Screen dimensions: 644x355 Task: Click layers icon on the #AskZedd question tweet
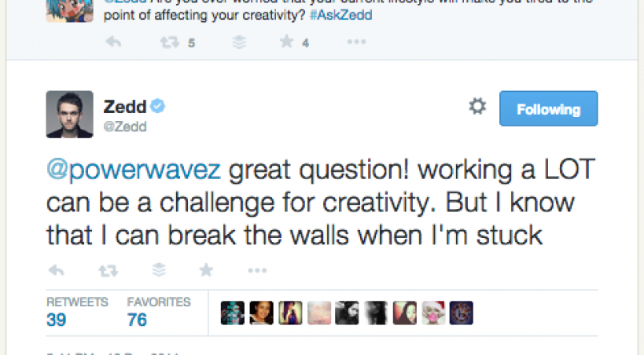click(x=239, y=43)
